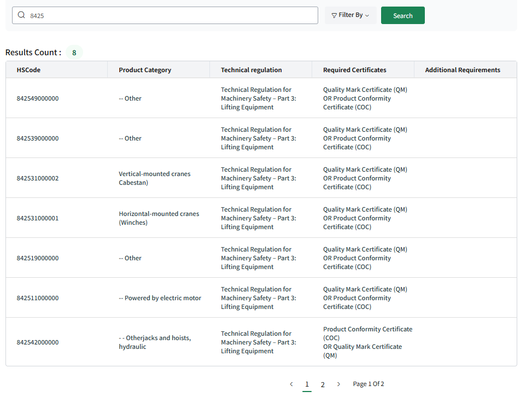Screen dimensions: 532x403
Task: Select HS code 842511000000 electric motor row
Action: pyautogui.click(x=261, y=298)
